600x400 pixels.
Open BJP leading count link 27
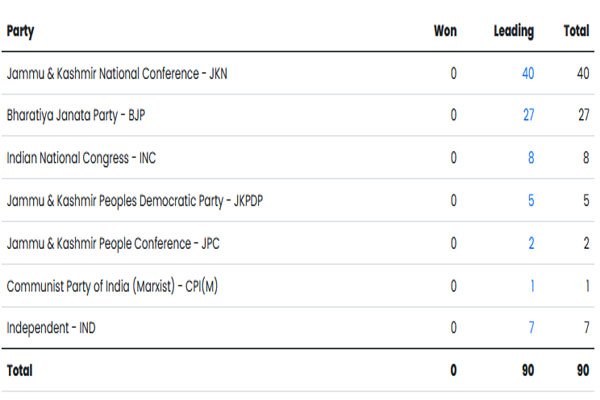(x=528, y=115)
